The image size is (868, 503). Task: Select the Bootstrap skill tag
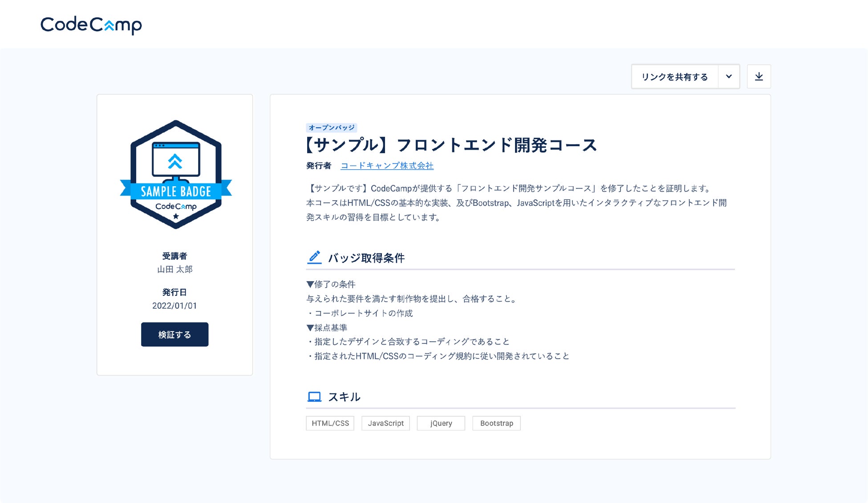coord(496,423)
